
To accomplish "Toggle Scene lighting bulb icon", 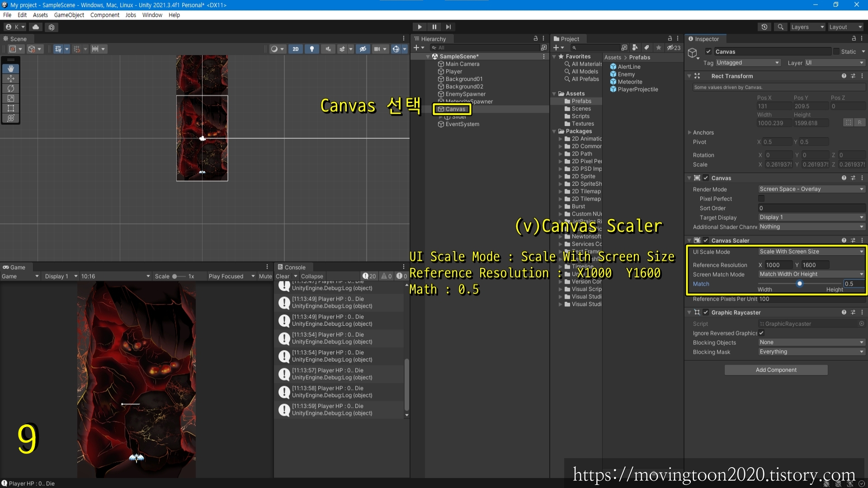I will click(312, 49).
